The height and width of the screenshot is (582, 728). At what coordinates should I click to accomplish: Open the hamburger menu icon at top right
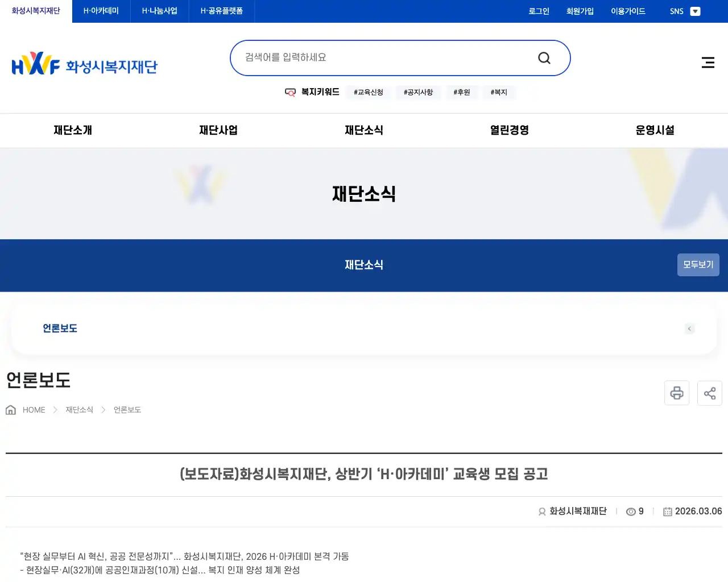point(708,63)
